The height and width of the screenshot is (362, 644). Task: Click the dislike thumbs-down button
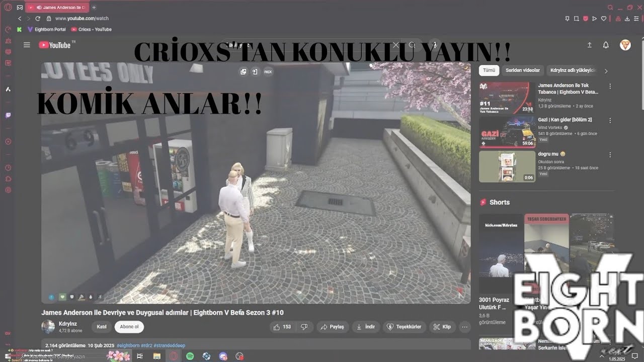pos(304,327)
